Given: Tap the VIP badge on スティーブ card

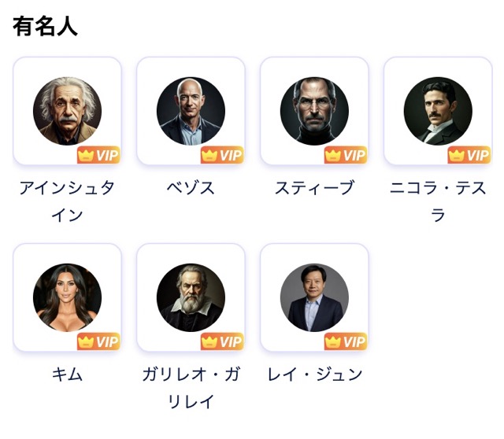Looking at the screenshot, I should (345, 155).
